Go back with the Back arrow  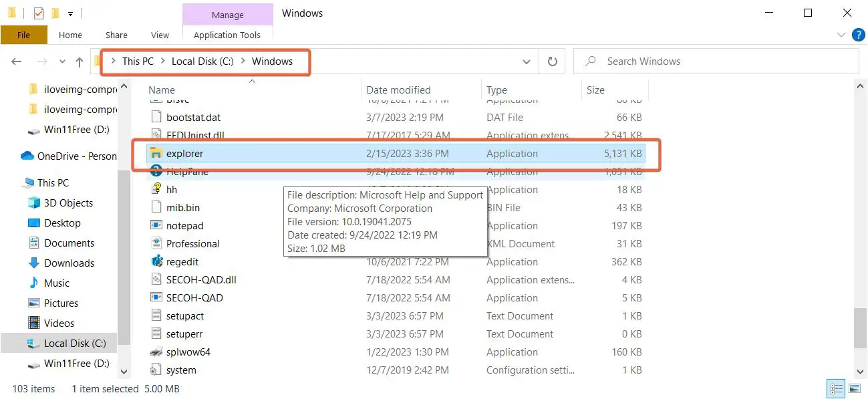coord(17,61)
